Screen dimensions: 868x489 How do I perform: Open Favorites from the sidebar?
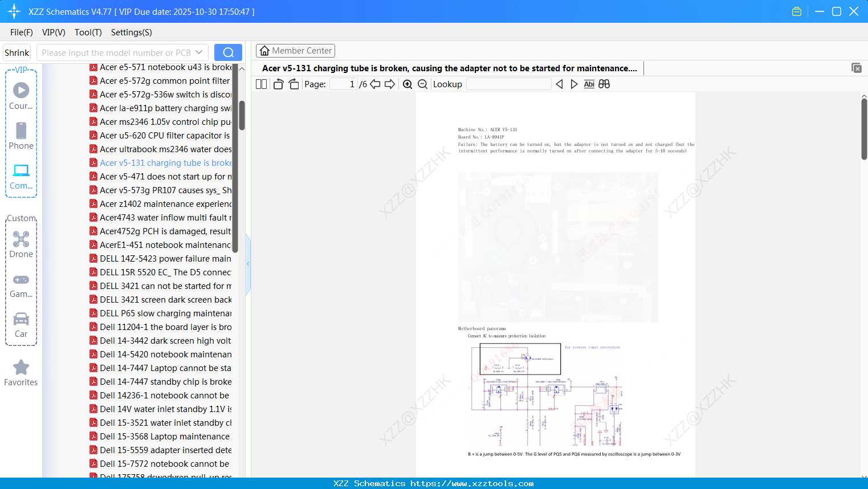(x=21, y=373)
